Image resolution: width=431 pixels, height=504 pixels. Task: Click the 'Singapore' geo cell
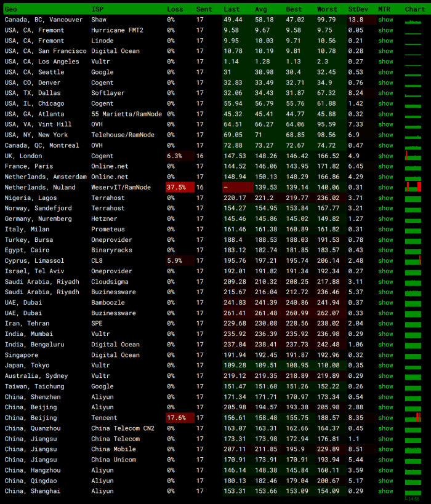21,355
